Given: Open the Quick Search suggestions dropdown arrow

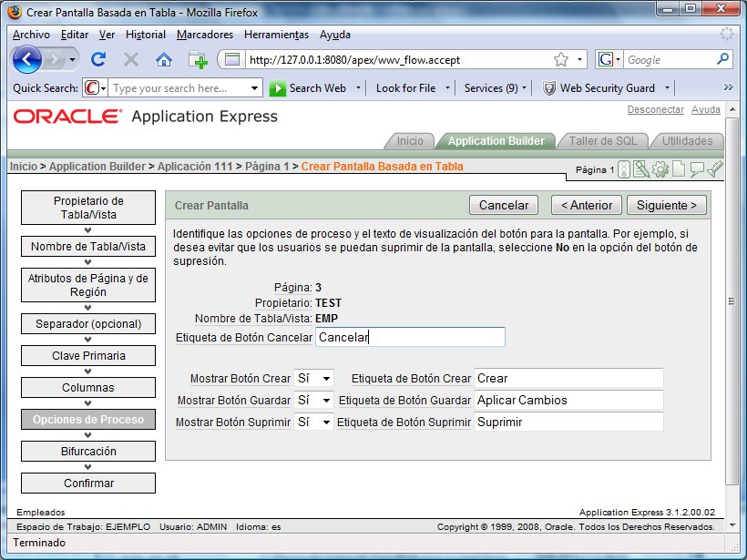Looking at the screenshot, I should 254,88.
